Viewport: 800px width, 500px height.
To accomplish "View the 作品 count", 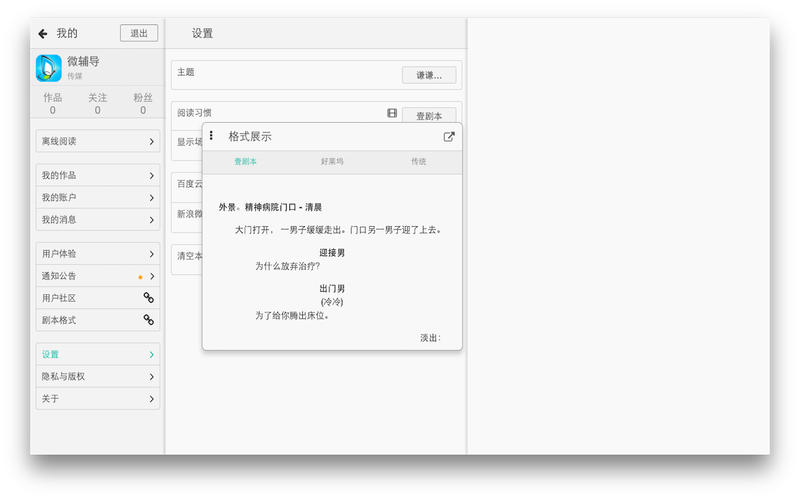I will [x=53, y=104].
